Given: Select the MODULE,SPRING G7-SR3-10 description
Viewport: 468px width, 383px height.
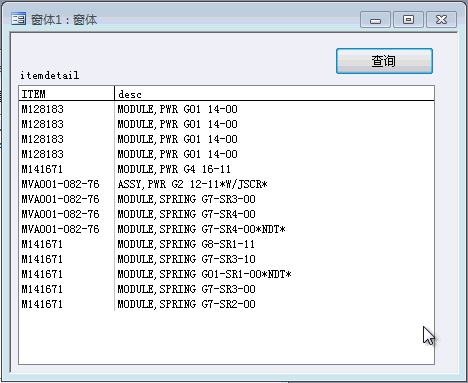Looking at the screenshot, I should tap(186, 259).
